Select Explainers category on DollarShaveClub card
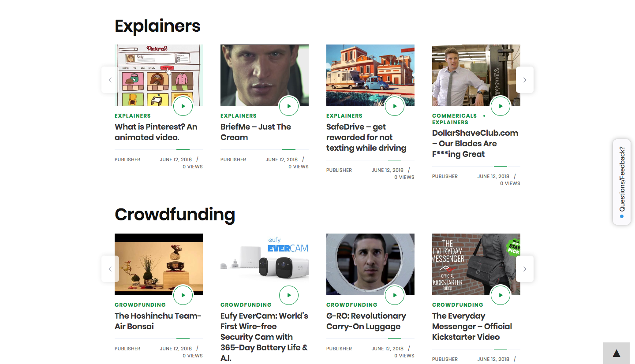Viewport: 635px width, 364px height. [450, 123]
